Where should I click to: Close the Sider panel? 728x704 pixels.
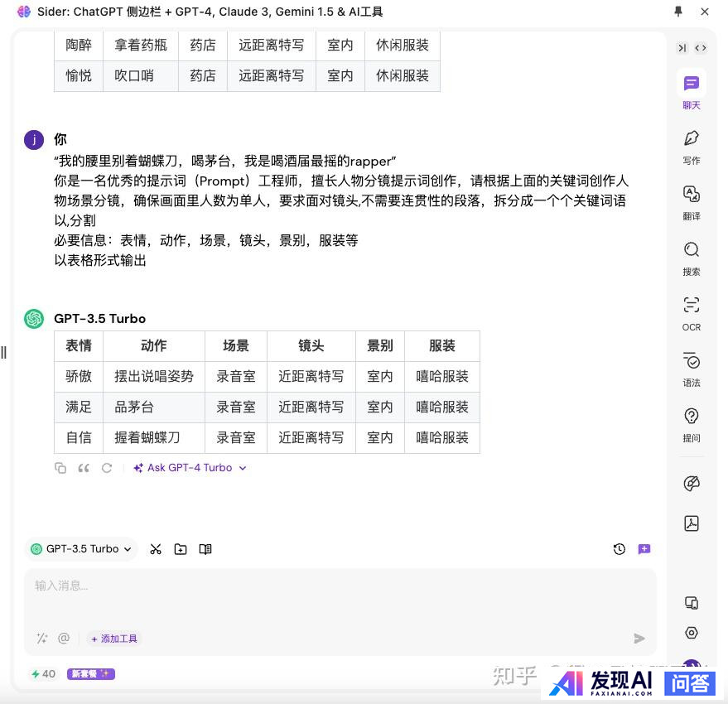pyautogui.click(x=705, y=12)
